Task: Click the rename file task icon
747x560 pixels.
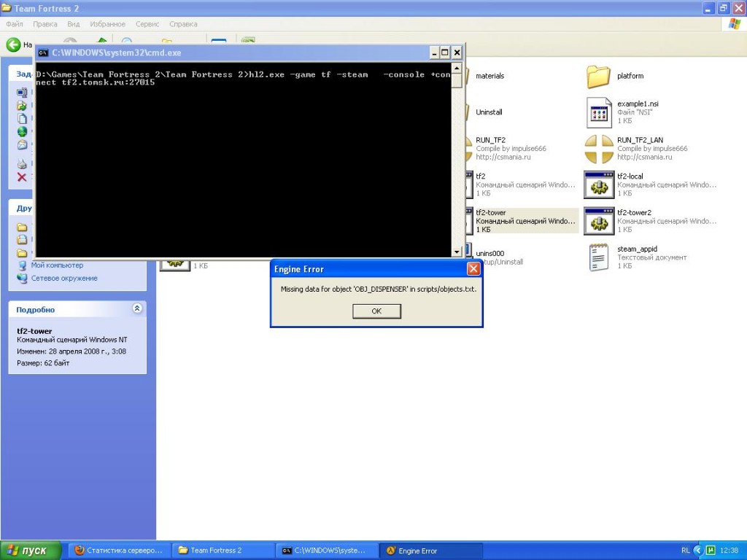Action: pos(22,93)
